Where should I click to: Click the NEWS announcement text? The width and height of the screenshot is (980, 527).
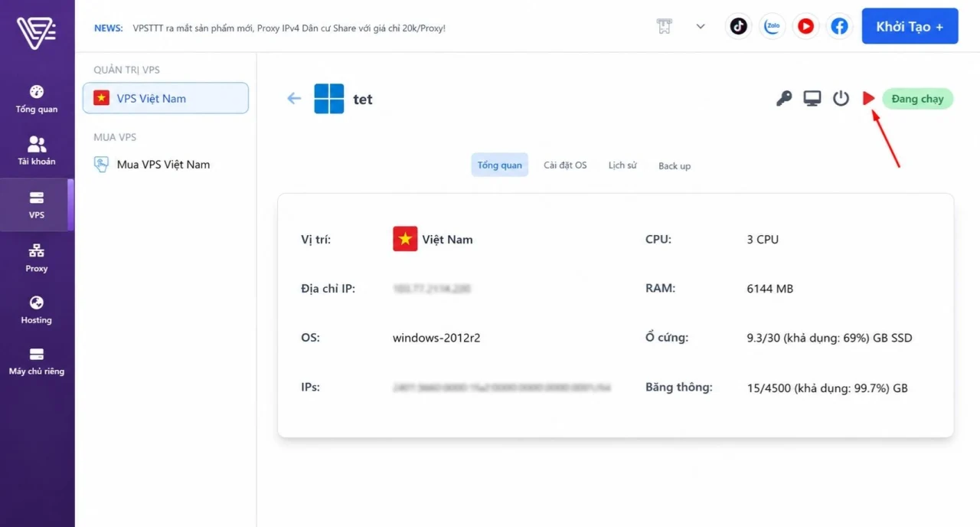click(x=289, y=28)
